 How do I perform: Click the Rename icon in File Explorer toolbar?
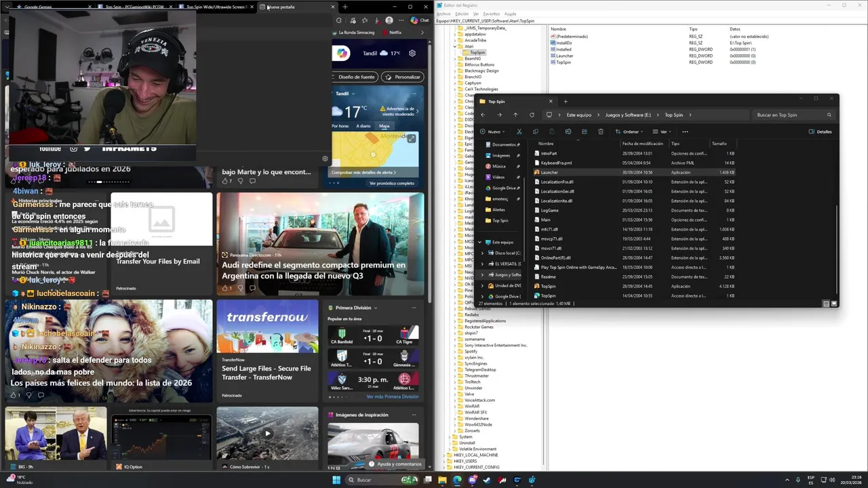[568, 131]
